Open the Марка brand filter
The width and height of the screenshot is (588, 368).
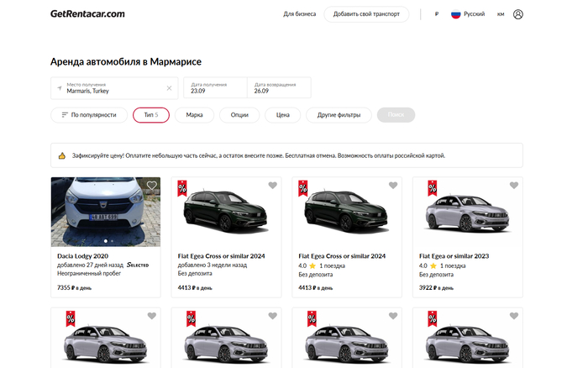coord(194,115)
